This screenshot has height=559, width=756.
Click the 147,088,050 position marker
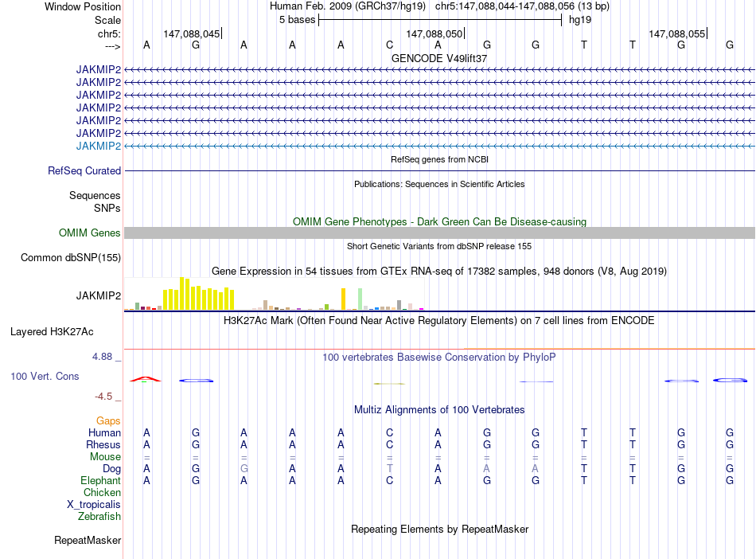point(435,33)
